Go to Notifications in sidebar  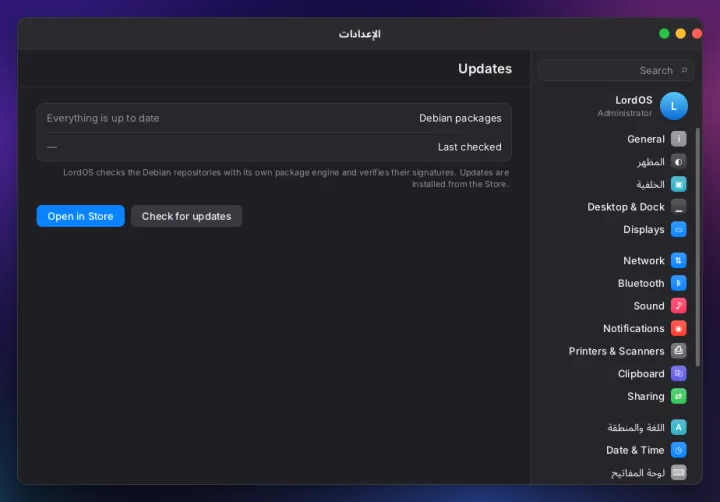pos(633,328)
